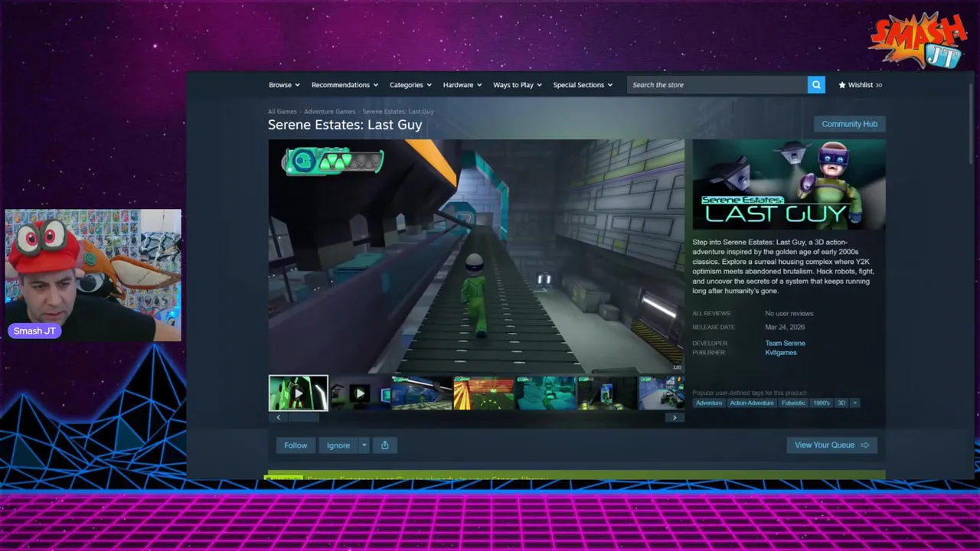Click the Last Guy header capsule image
The width and height of the screenshot is (980, 551).
click(x=789, y=184)
